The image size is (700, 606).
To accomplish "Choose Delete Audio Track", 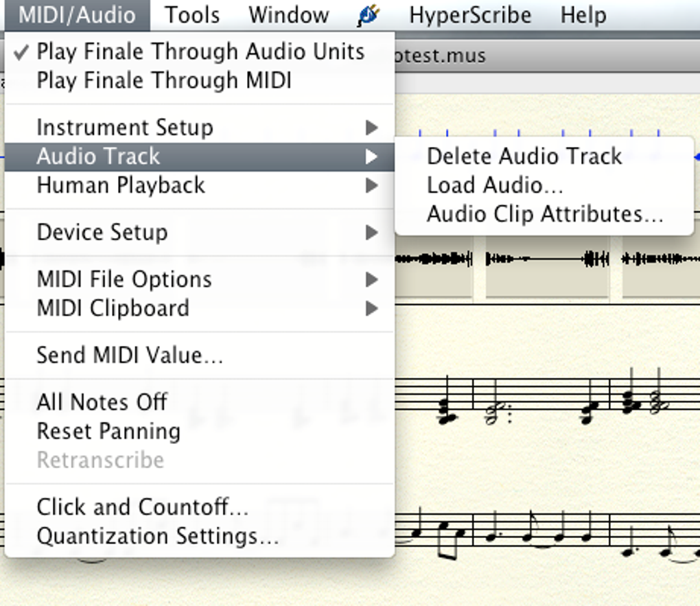I will coord(544,156).
